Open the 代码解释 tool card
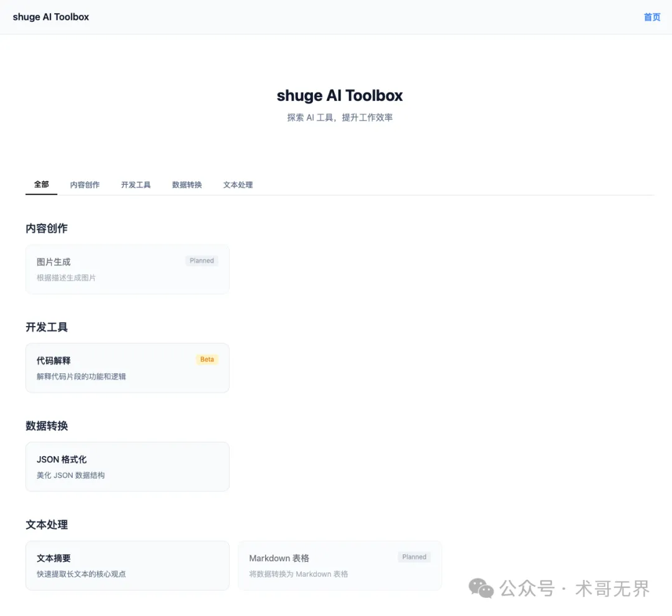Viewport: 672px width, 616px height. click(128, 368)
